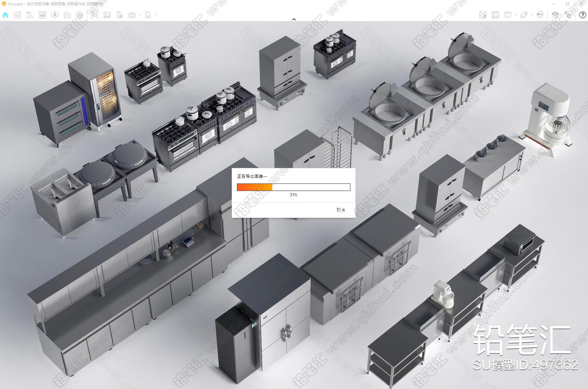
Task: Open the View Management window icon
Action: point(42,15)
